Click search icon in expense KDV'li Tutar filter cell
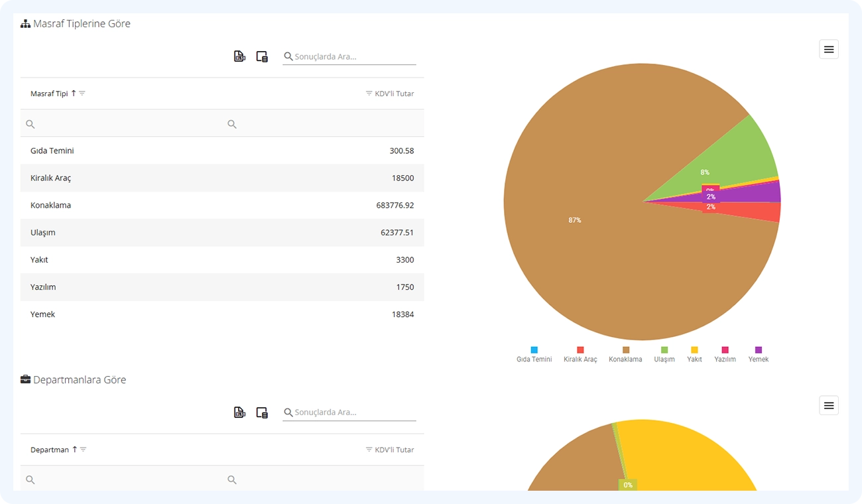The image size is (862, 504). [232, 124]
